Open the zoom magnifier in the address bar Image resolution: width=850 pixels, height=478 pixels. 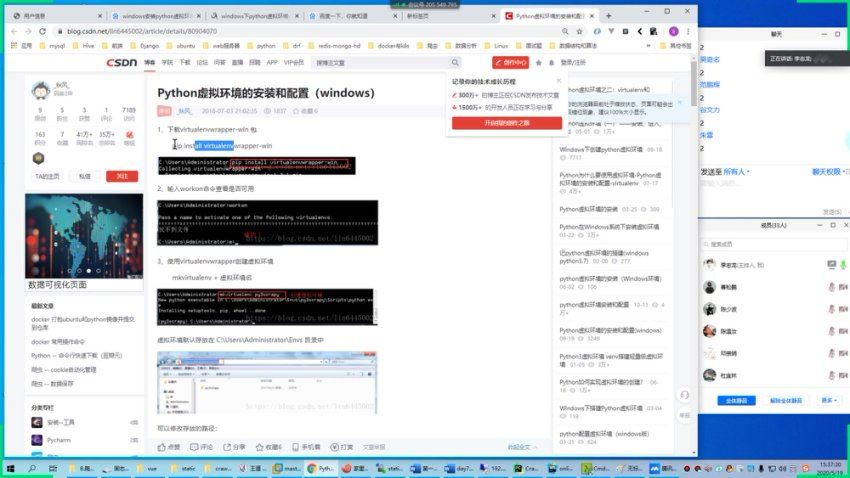coord(565,31)
